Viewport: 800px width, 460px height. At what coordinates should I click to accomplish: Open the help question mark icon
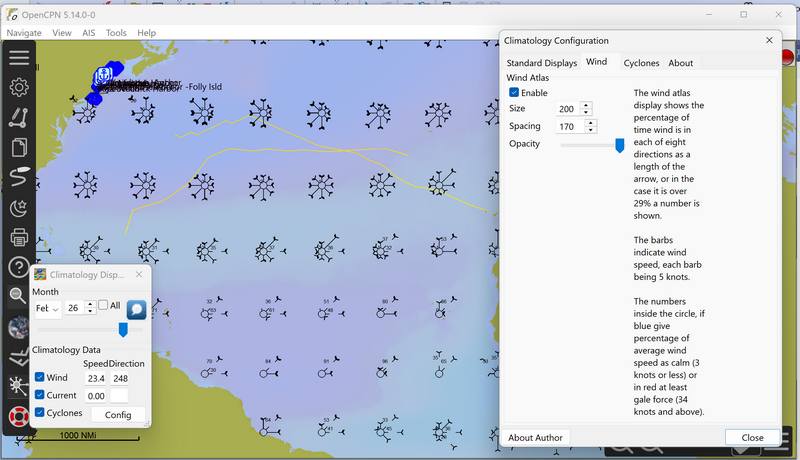point(19,267)
